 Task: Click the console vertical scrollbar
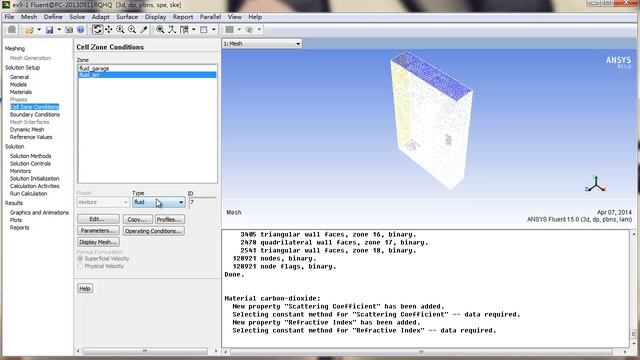click(633, 289)
